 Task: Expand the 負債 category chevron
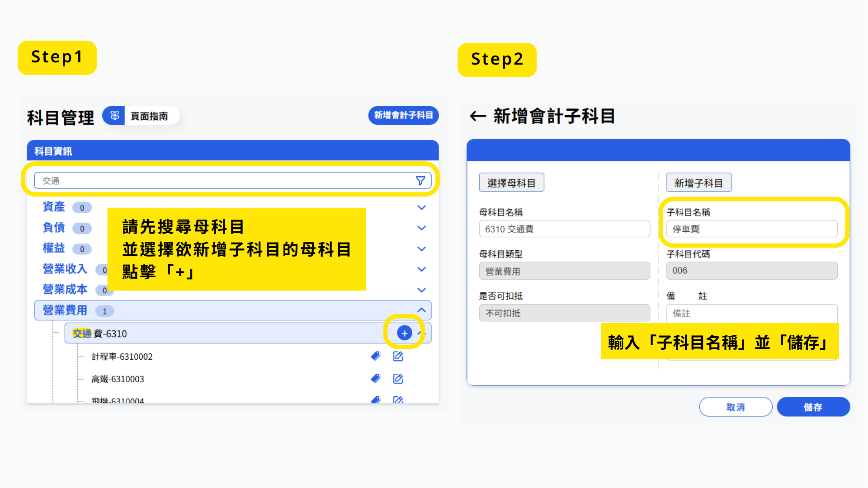coord(421,228)
